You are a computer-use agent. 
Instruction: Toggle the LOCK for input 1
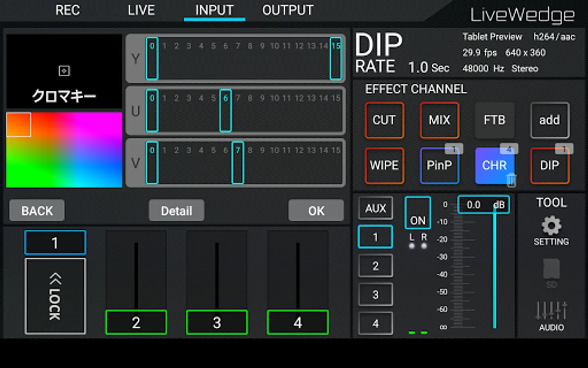(x=55, y=296)
